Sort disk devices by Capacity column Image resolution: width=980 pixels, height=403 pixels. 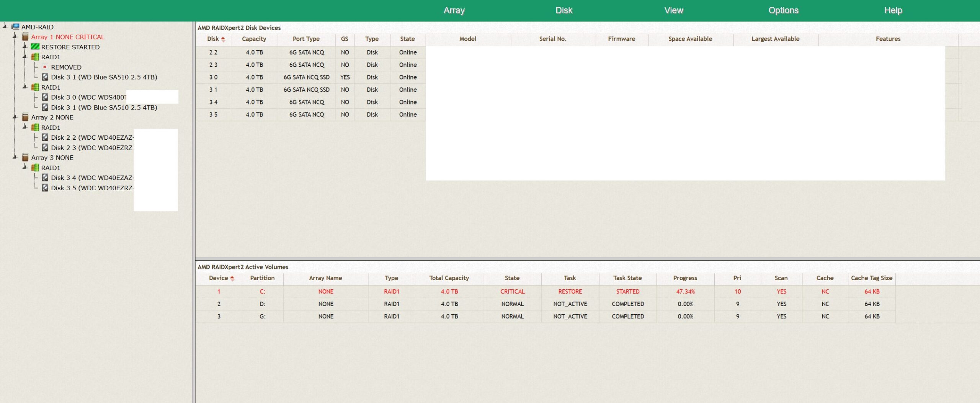[x=254, y=39]
